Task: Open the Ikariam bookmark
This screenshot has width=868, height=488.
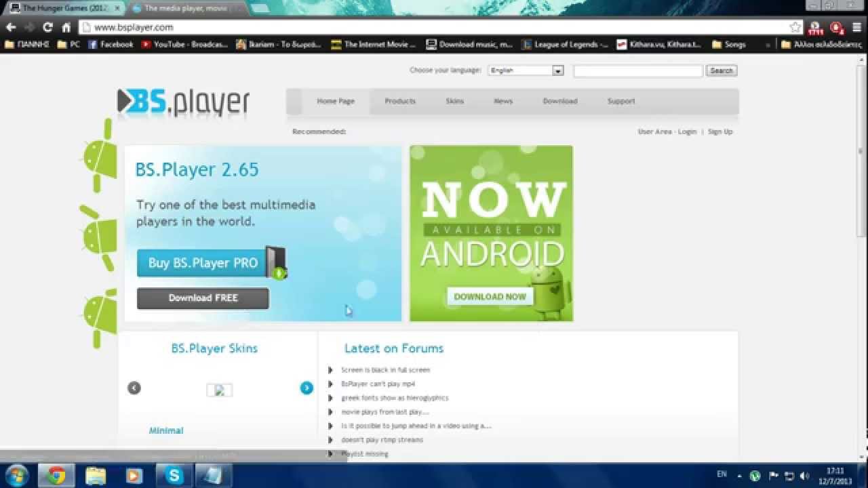Action: click(279, 44)
